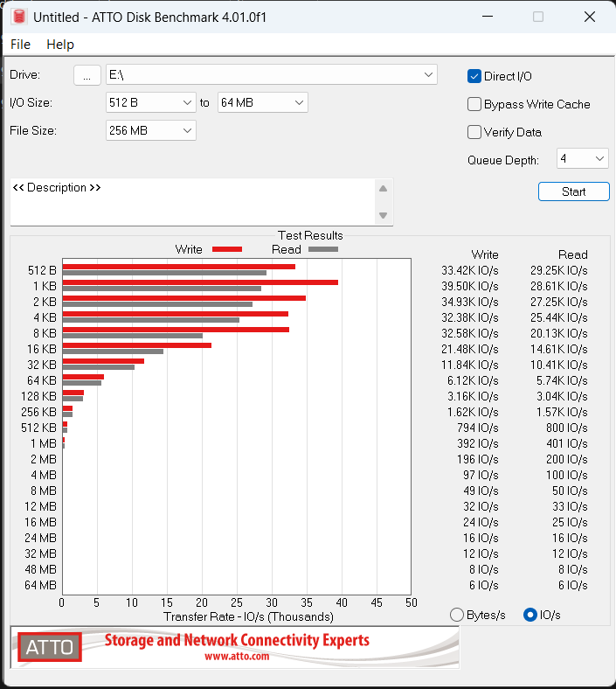Click the red Write legend swatch

point(226,249)
